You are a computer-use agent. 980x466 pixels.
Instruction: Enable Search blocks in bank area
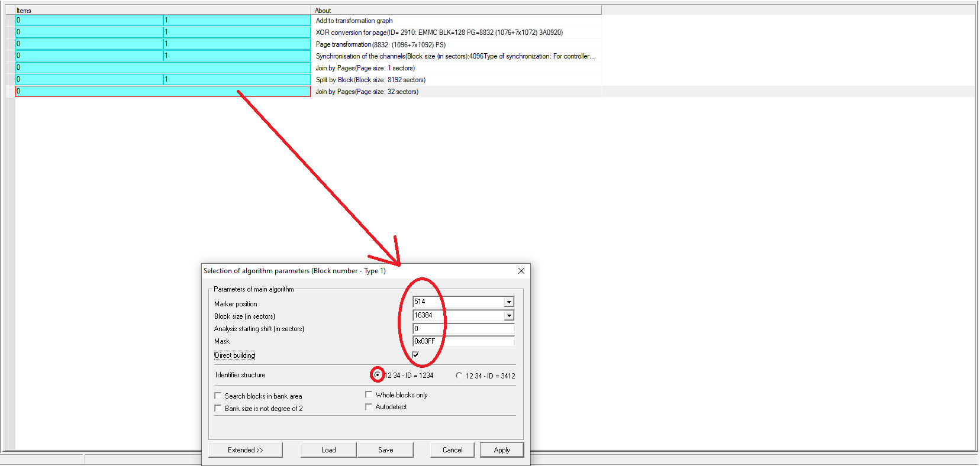point(218,396)
